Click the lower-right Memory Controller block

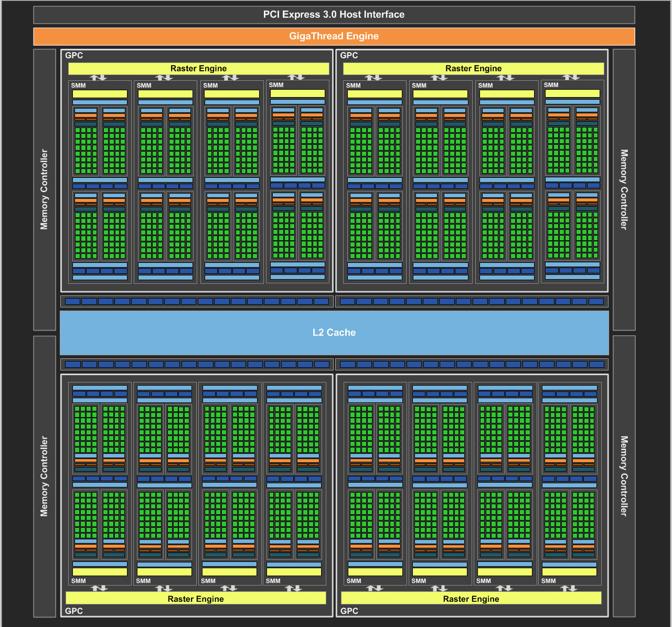624,476
